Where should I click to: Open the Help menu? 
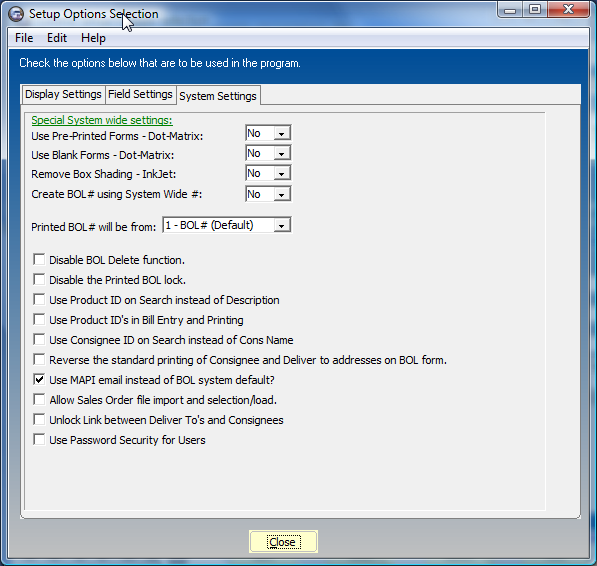coord(93,38)
